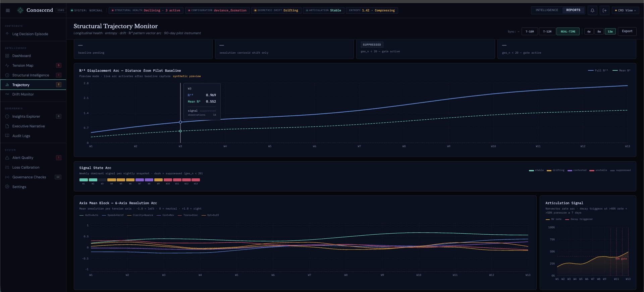This screenshot has width=644, height=292.
Task: Click the Alert Quality warning icon
Action: (x=7, y=158)
